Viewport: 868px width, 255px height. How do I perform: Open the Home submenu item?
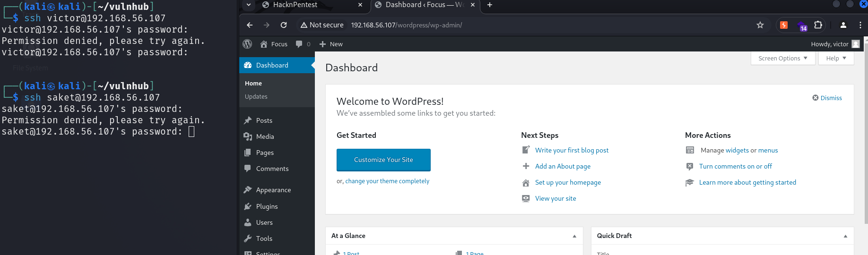point(253,83)
